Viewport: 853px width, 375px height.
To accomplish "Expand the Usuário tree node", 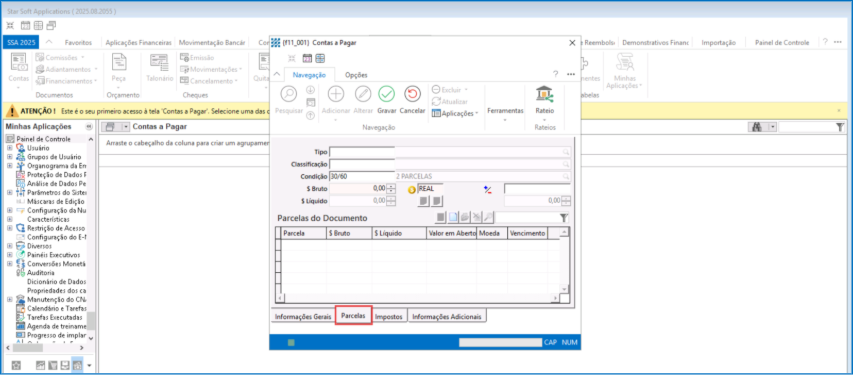I will click(x=9, y=148).
